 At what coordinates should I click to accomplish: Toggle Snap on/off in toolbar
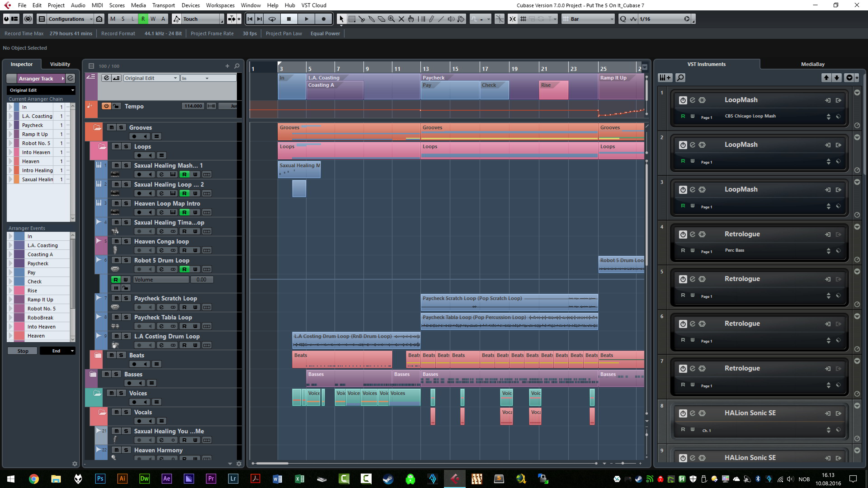[x=512, y=19]
